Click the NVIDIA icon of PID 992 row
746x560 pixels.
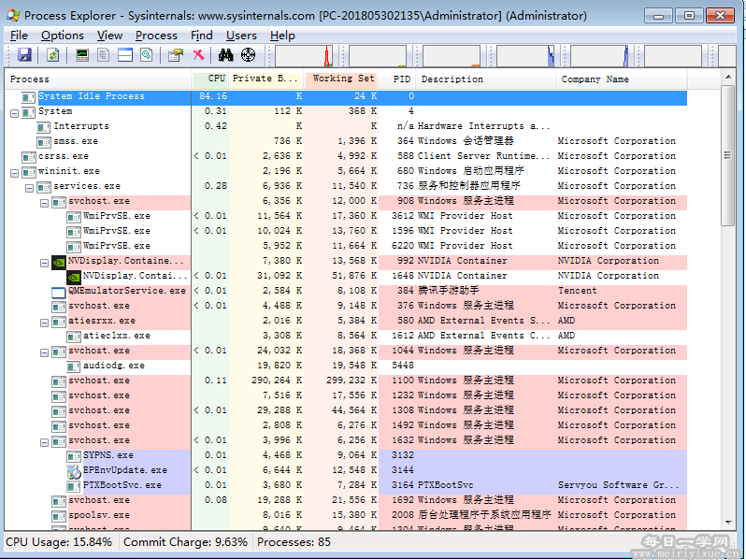59,261
